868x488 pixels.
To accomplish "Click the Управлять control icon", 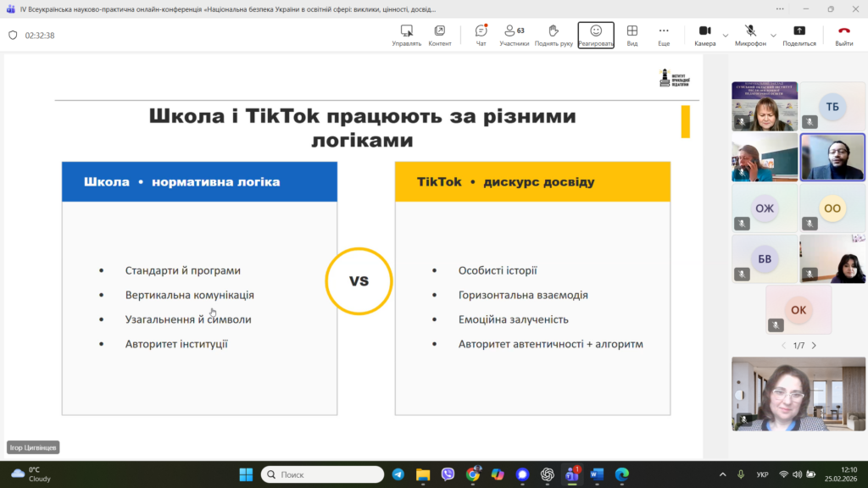I will 407,35.
